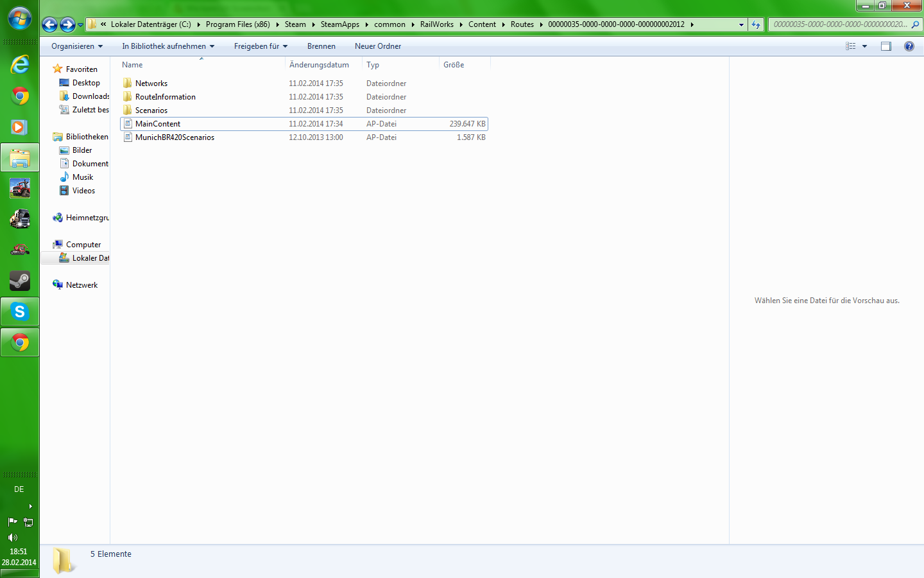Open the Windows Start orb
Screen dimensions: 924x578
click(20, 18)
